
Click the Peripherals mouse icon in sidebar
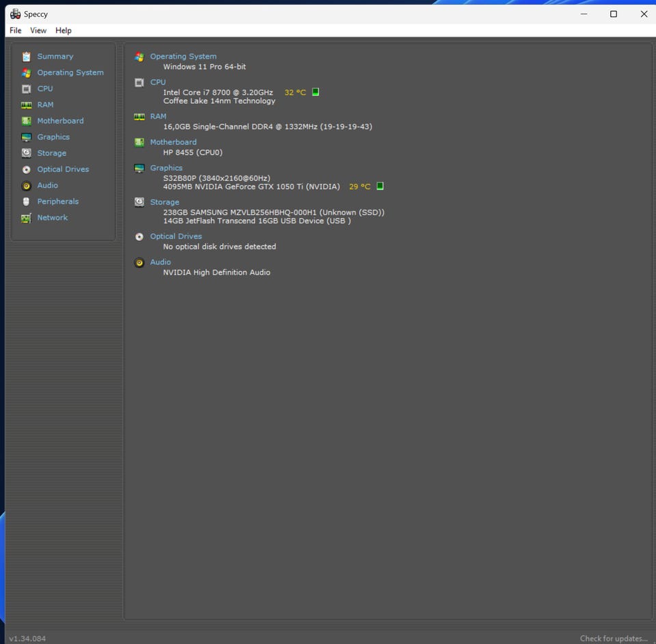(x=27, y=201)
